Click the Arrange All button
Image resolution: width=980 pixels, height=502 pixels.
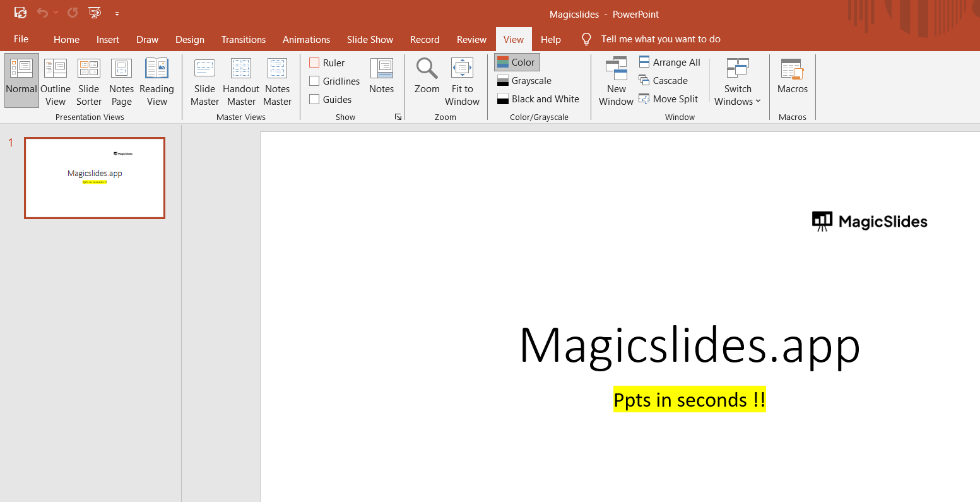click(670, 62)
